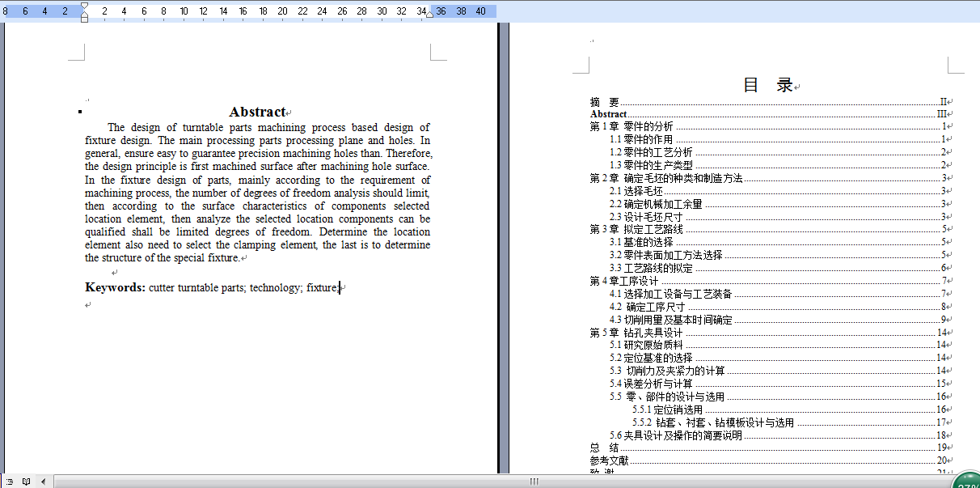Switch to Outline view icon
The width and height of the screenshot is (980, 488).
(10, 482)
